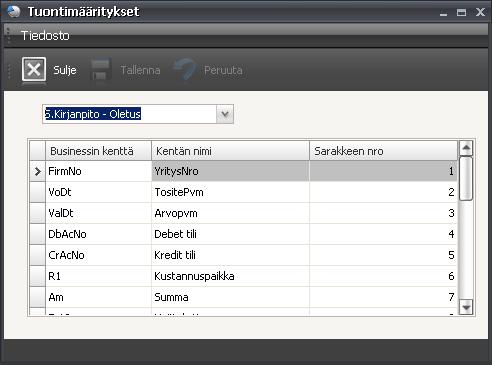Open the Tiedosto menu

[45, 35]
